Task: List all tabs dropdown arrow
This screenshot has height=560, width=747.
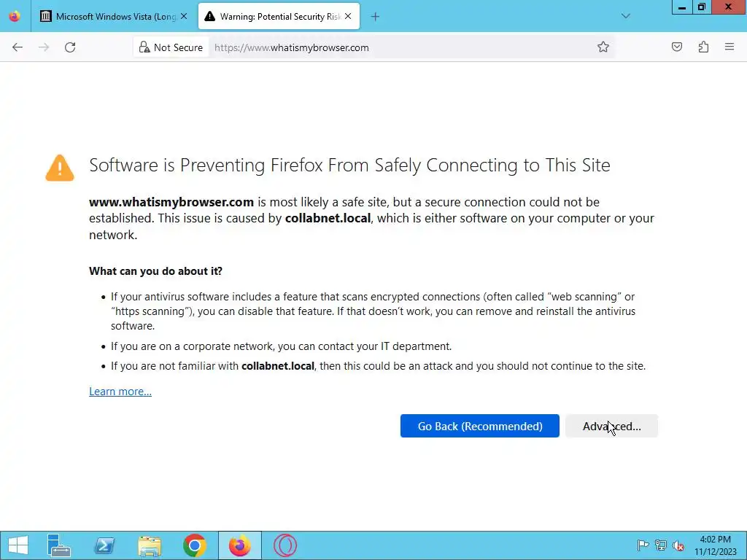Action: [625, 16]
